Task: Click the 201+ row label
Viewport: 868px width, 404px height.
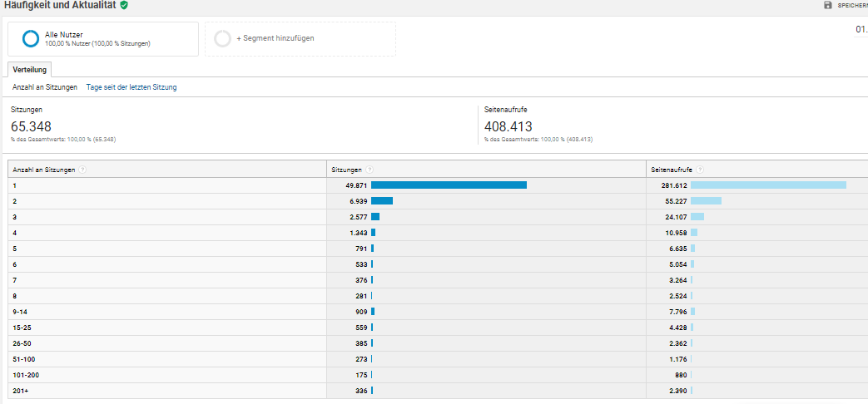Action: pos(20,391)
